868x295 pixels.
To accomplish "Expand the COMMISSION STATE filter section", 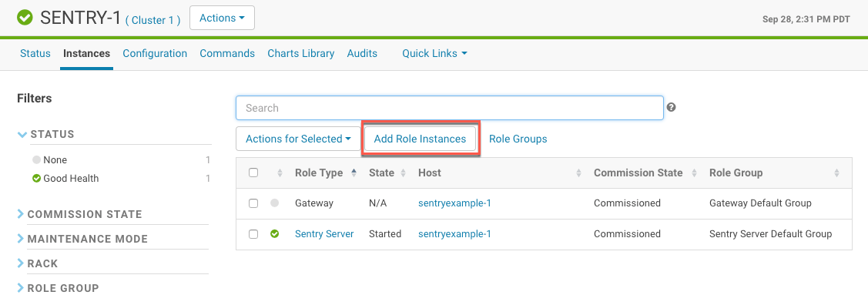I will (x=85, y=214).
